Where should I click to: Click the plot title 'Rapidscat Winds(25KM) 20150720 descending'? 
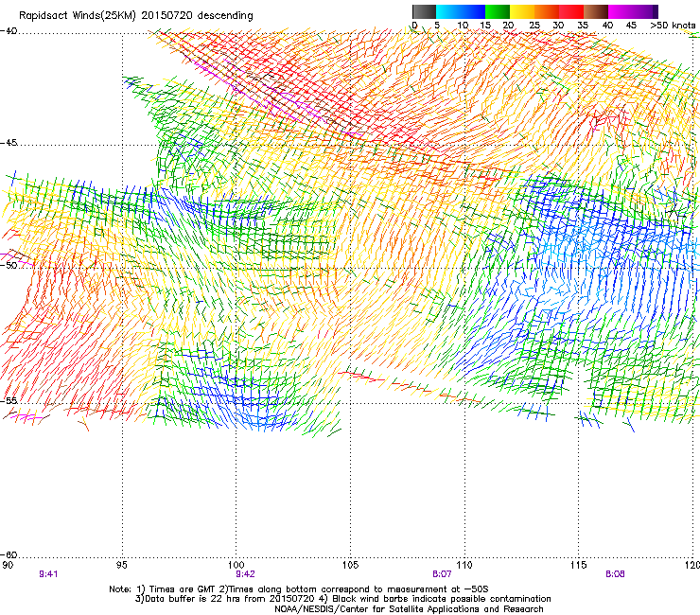135,15
